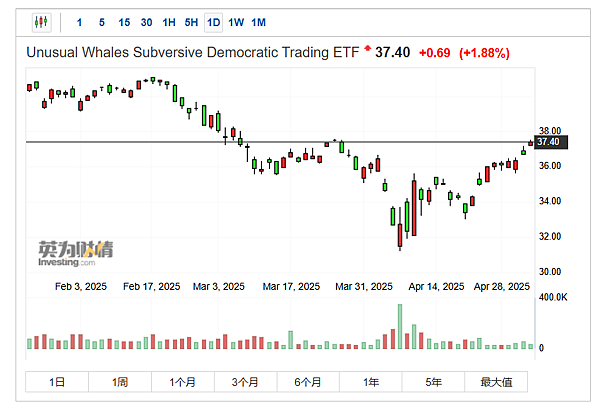Click the ETF title text
600x410 pixels.
coord(192,52)
